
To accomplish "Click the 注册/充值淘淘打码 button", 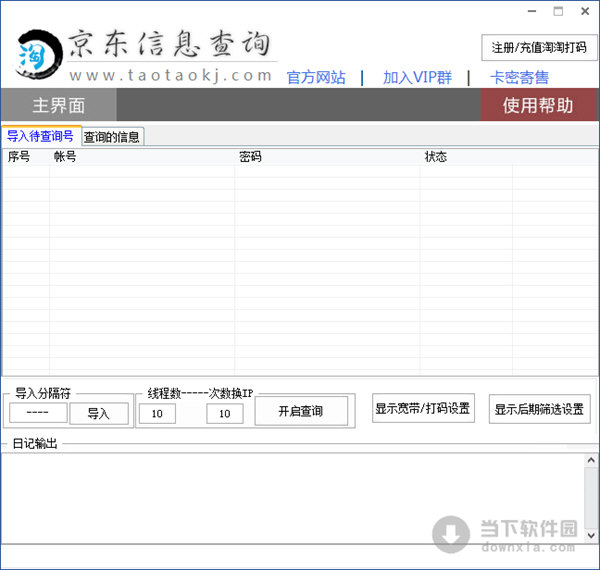I will [539, 48].
